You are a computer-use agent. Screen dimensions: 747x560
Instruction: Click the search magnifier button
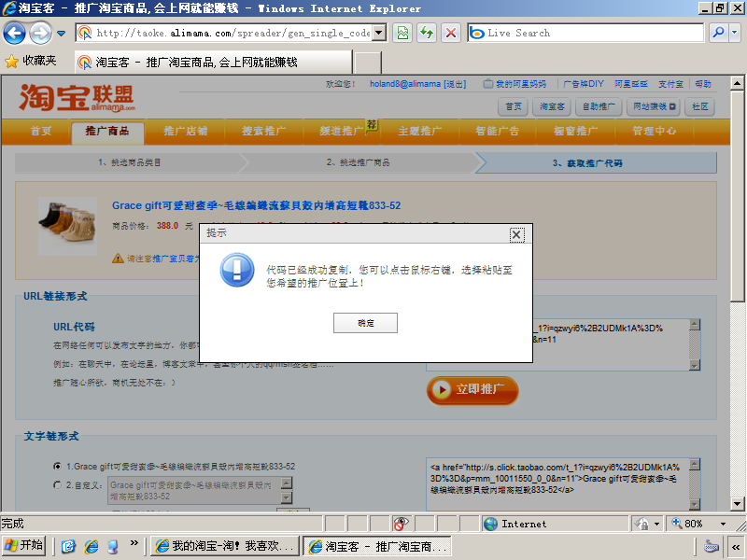tap(718, 33)
